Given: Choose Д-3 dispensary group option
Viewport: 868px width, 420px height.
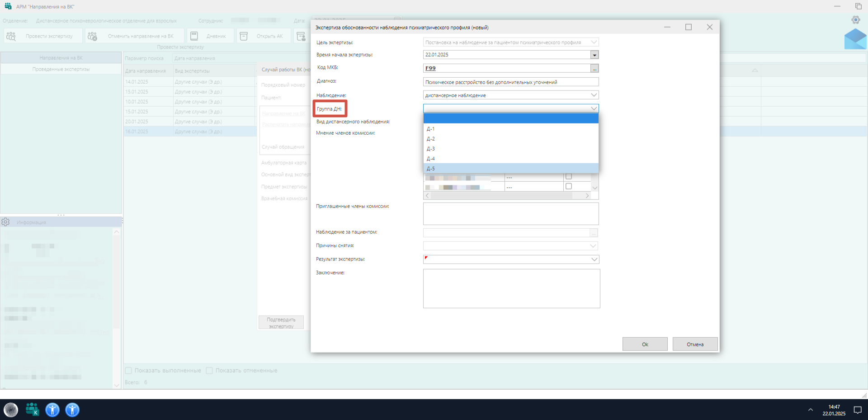Looking at the screenshot, I should 511,149.
